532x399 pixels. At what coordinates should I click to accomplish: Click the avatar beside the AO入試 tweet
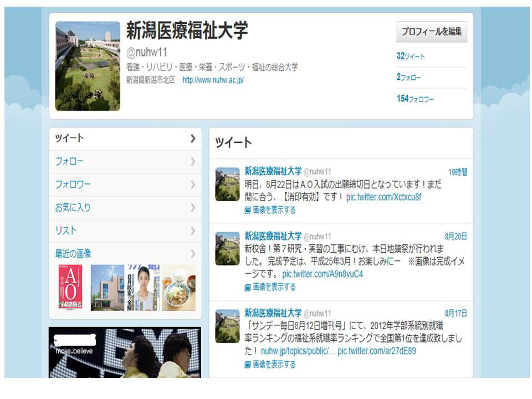coord(227,184)
